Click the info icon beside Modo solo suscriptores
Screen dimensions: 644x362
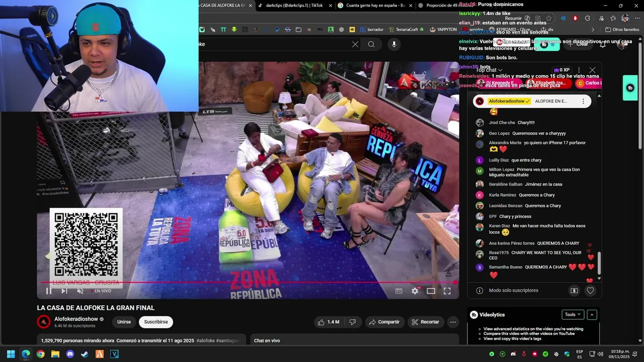click(479, 291)
